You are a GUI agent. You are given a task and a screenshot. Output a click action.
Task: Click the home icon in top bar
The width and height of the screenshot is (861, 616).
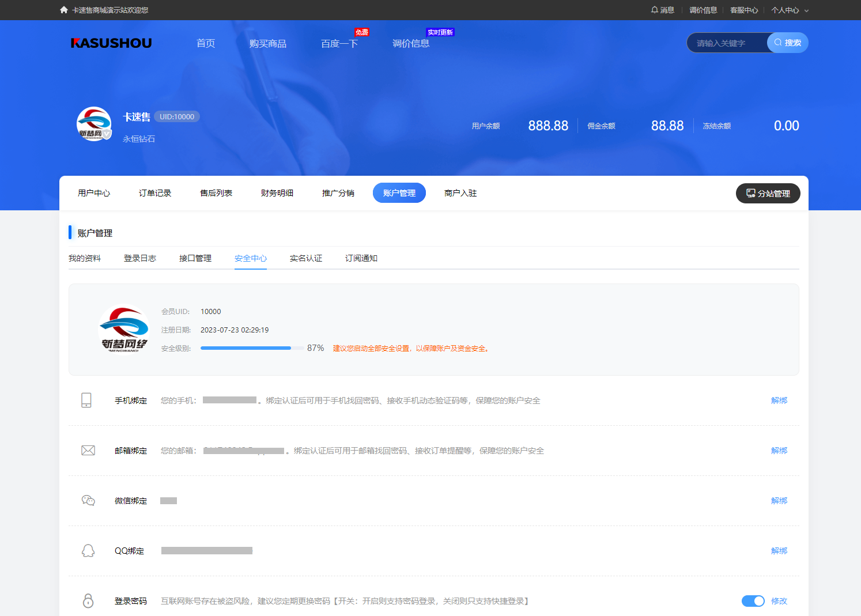pos(64,10)
